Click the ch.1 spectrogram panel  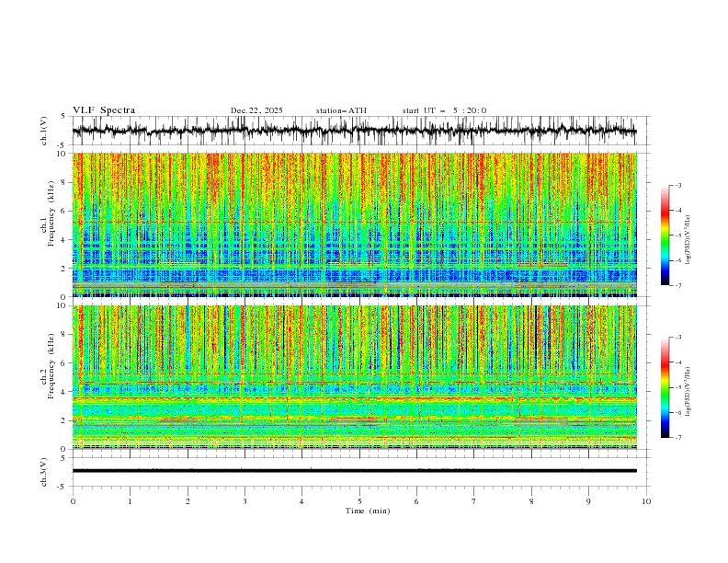click(x=354, y=224)
